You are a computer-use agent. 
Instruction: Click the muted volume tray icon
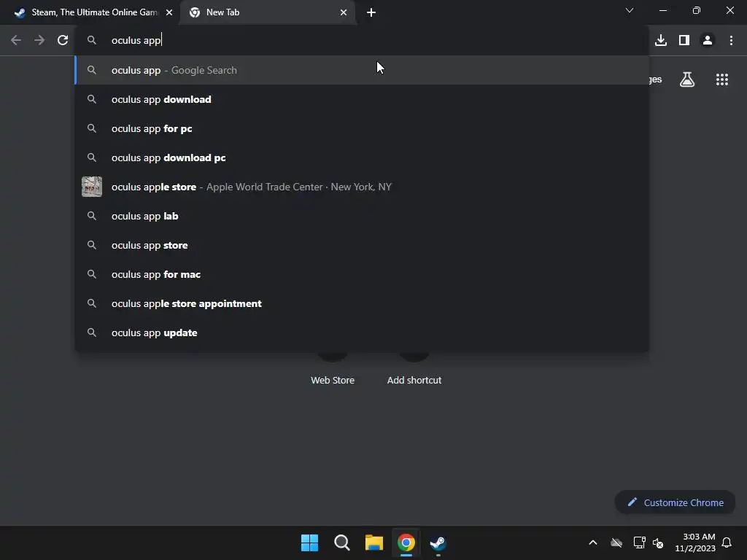(x=658, y=542)
